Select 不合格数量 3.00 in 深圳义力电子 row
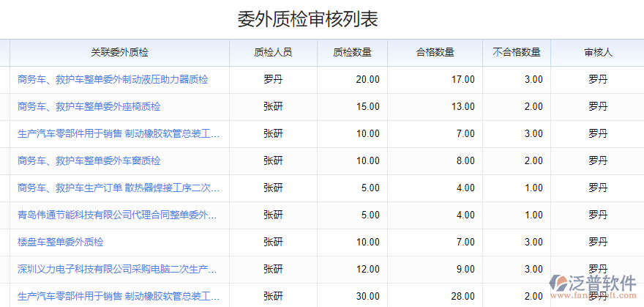Screen dimensions: 644x307 coord(534,269)
